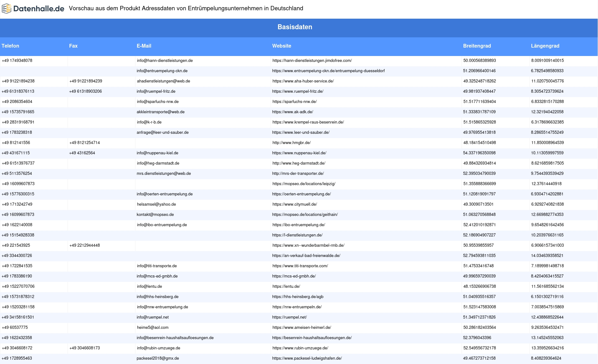Select the Längengrad column header
Viewport: 598px width, 364px height.
(545, 46)
